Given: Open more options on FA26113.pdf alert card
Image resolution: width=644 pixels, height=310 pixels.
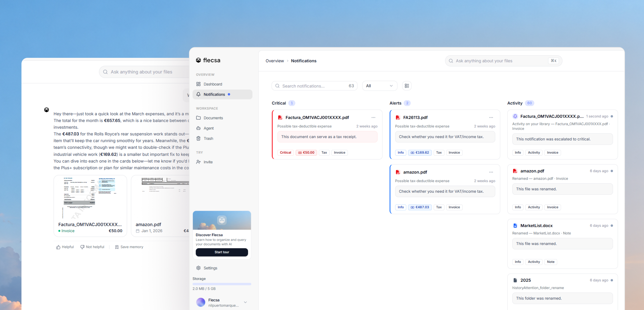Looking at the screenshot, I should coord(491,117).
